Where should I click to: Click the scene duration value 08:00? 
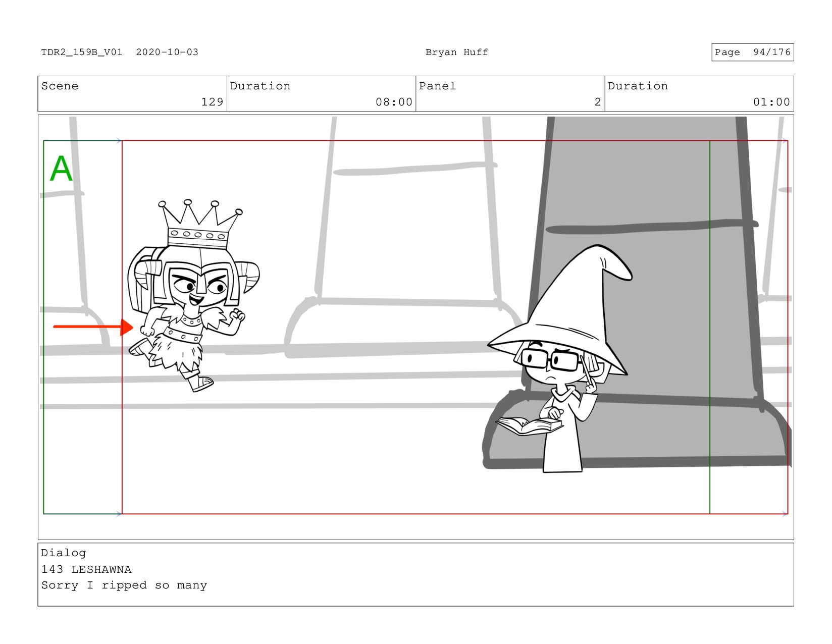(394, 102)
